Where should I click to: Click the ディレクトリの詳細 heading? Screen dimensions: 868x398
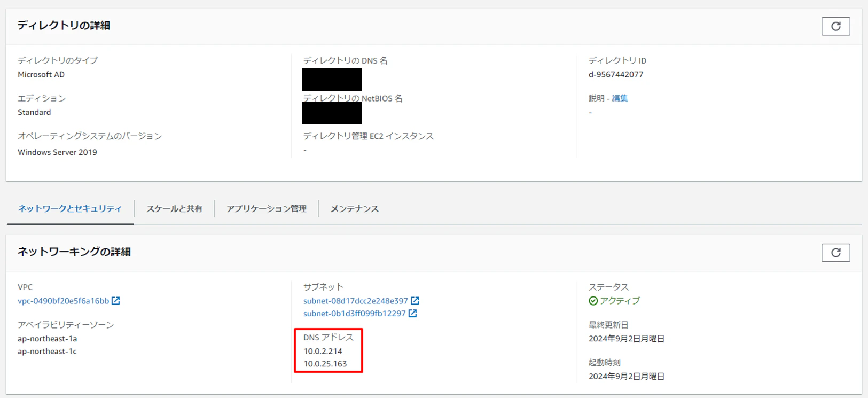(x=64, y=26)
